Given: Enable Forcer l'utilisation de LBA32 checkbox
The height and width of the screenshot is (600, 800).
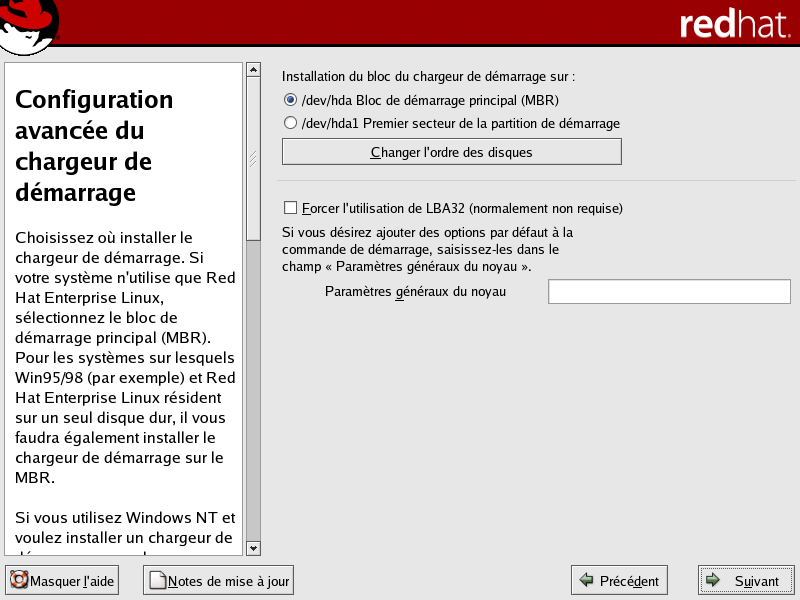Looking at the screenshot, I should pos(291,208).
